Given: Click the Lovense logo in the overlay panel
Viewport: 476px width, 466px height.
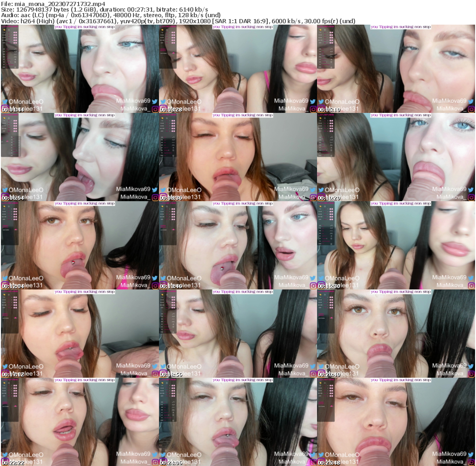Looking at the screenshot, I should tap(10, 26).
